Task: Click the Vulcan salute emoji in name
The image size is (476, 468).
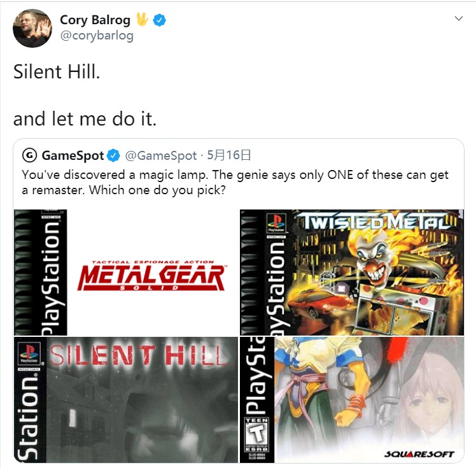Action: tap(142, 20)
